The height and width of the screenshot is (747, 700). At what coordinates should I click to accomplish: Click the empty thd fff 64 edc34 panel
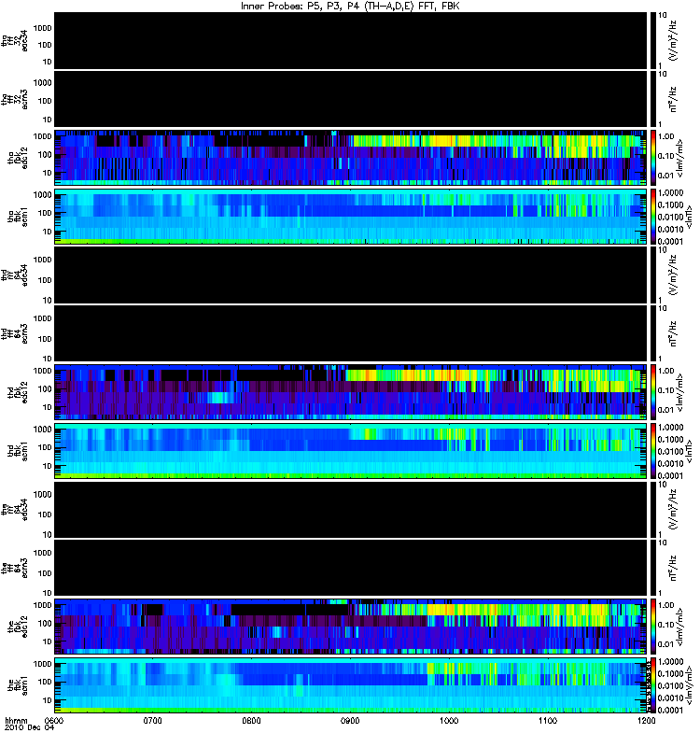350,275
